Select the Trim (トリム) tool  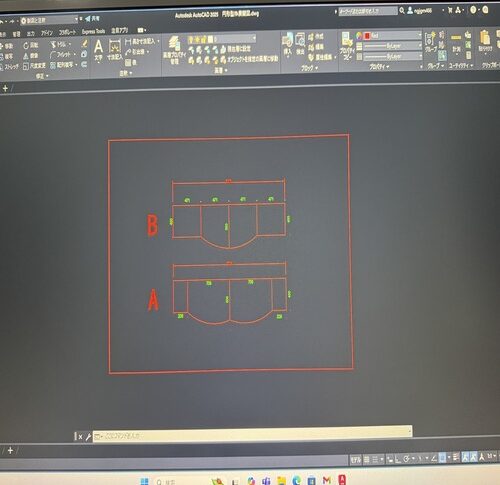pos(60,44)
